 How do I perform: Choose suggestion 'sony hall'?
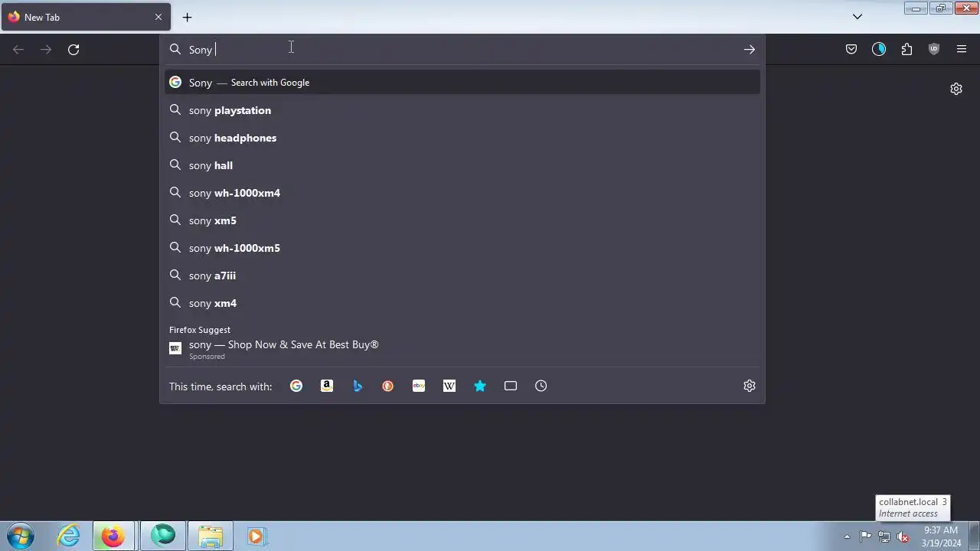[x=462, y=165]
